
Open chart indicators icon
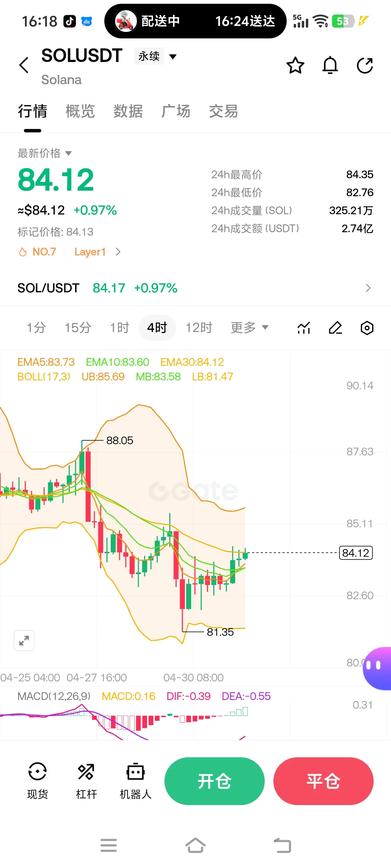pos(303,328)
